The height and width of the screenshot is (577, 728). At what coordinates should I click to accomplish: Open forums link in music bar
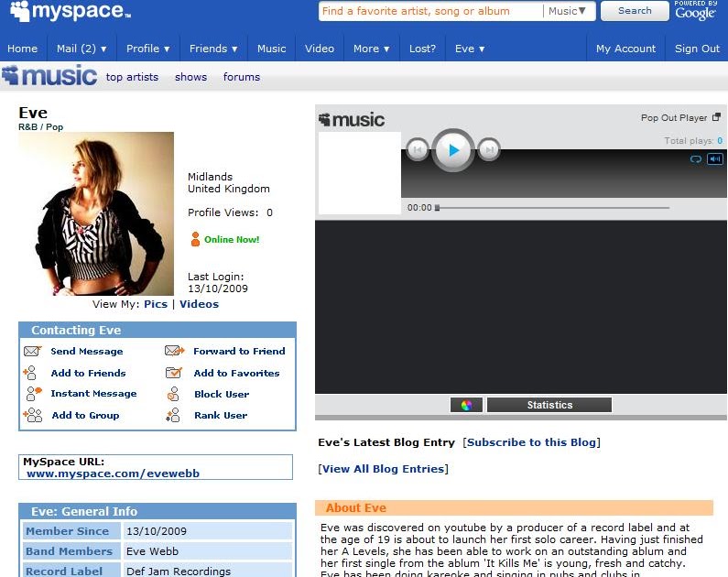(x=242, y=77)
